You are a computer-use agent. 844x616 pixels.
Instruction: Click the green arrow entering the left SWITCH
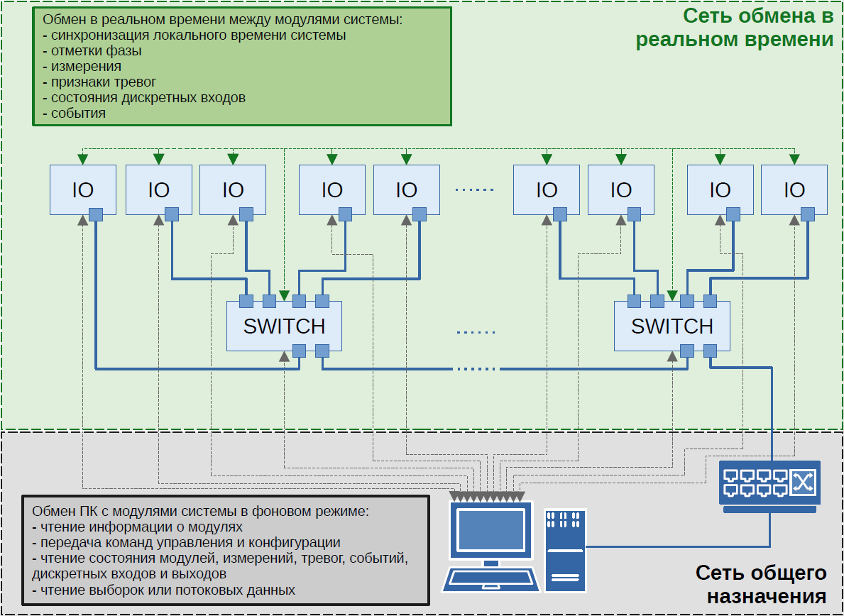pyautogui.click(x=284, y=294)
